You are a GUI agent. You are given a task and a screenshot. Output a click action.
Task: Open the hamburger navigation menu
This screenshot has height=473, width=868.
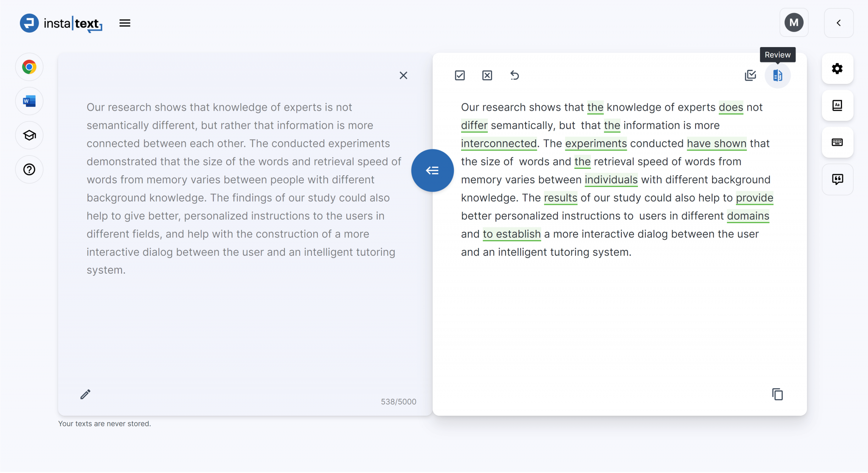[x=125, y=23]
